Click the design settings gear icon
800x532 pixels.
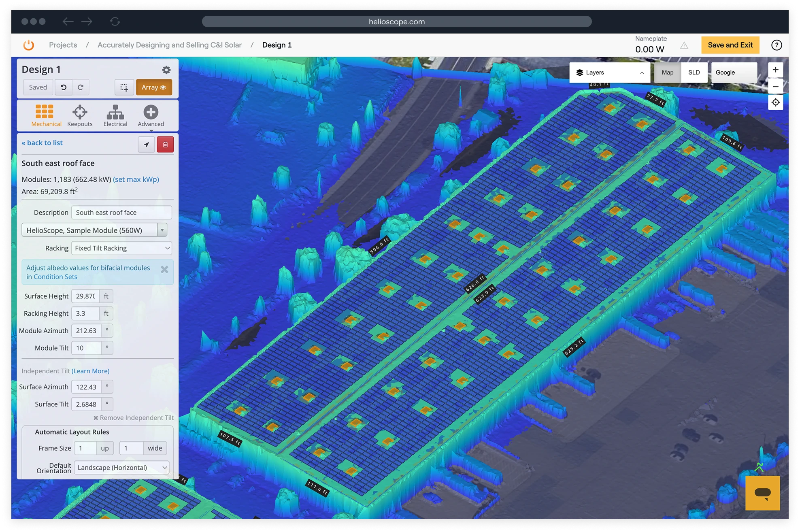click(x=166, y=70)
